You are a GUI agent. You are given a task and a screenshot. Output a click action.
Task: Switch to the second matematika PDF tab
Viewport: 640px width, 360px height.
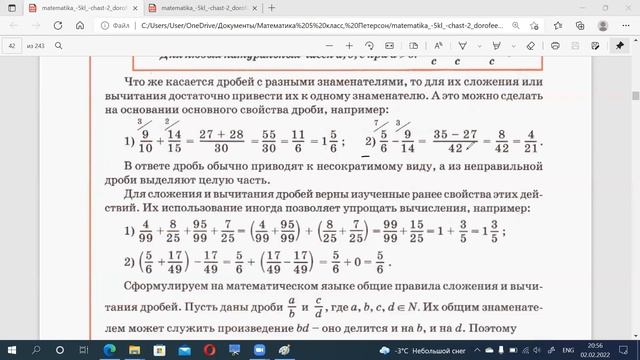[x=203, y=8]
